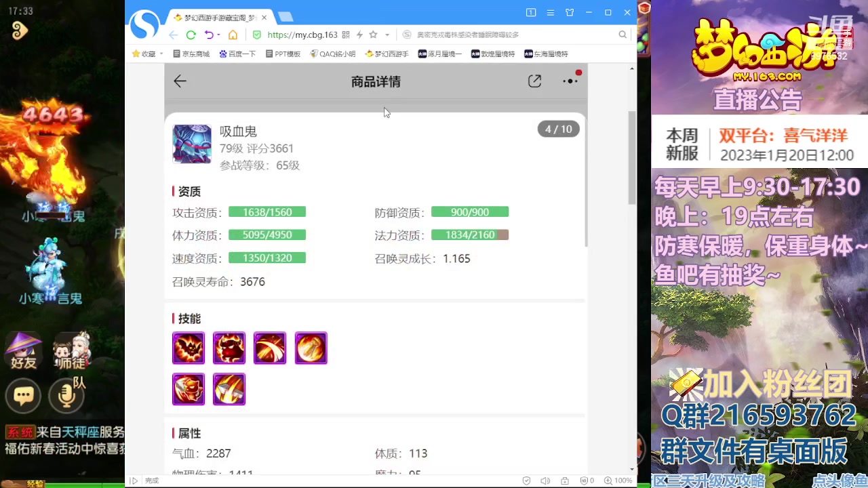Open the 京东商城 bookmark
The height and width of the screenshot is (488, 868).
click(192, 54)
